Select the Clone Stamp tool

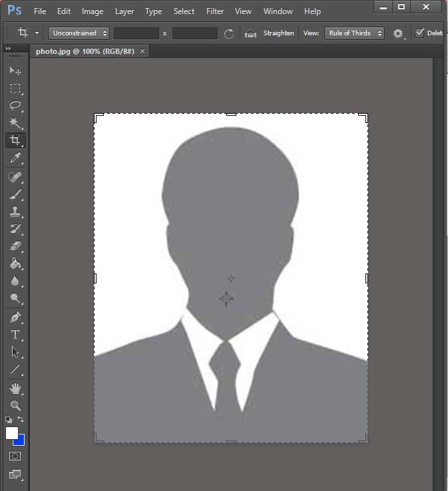15,212
